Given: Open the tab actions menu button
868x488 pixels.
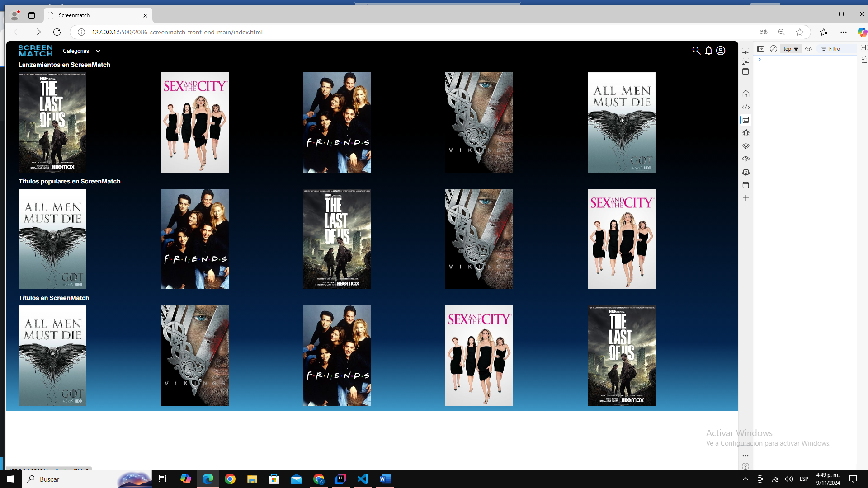Looking at the screenshot, I should click(x=32, y=15).
